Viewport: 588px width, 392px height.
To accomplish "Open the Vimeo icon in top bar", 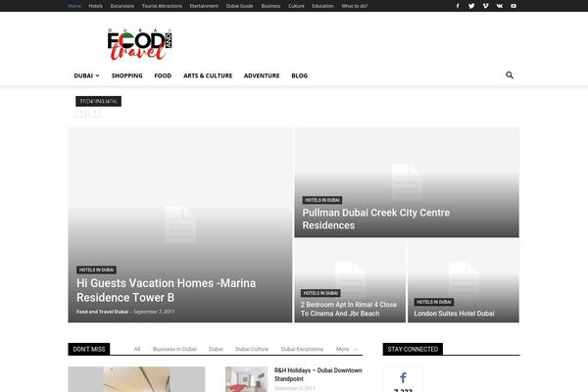I will pyautogui.click(x=485, y=6).
